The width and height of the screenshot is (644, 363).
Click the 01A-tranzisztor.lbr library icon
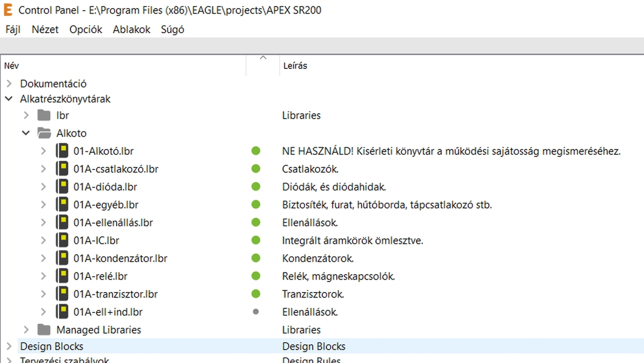(x=62, y=294)
